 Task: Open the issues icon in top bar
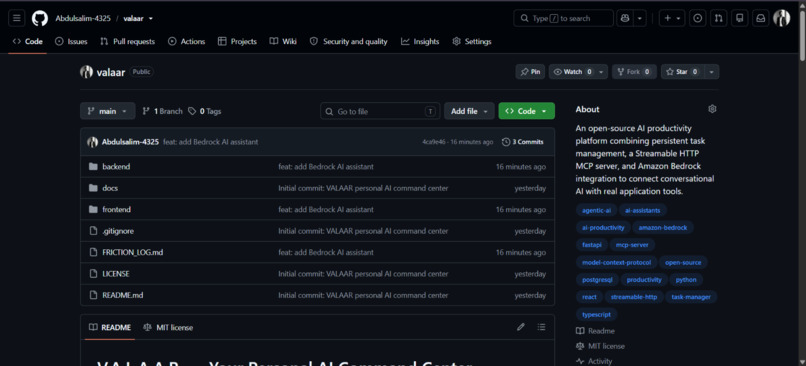tap(698, 19)
